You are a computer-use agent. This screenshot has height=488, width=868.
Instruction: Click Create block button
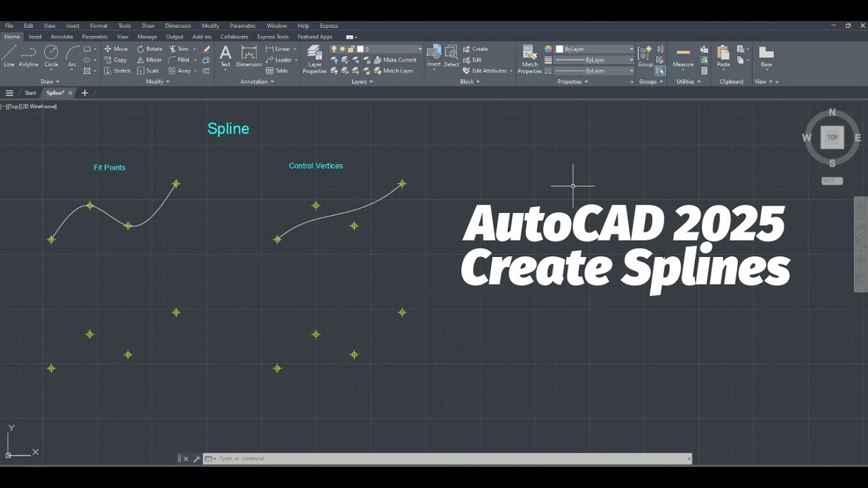coord(475,49)
